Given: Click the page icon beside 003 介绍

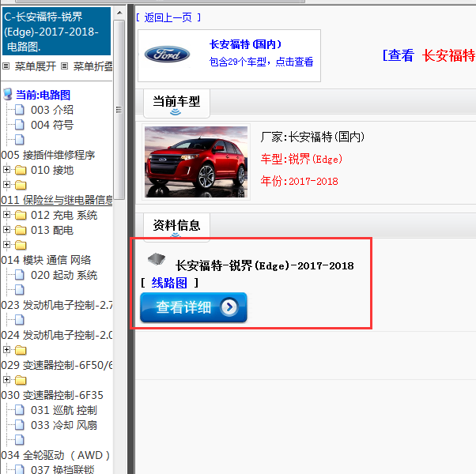Looking at the screenshot, I should 20,110.
